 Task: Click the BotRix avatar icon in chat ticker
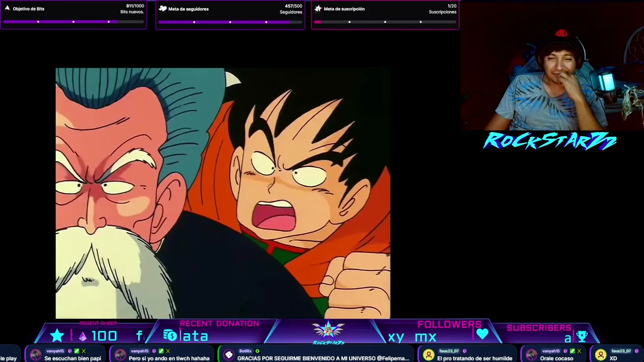pos(229,355)
